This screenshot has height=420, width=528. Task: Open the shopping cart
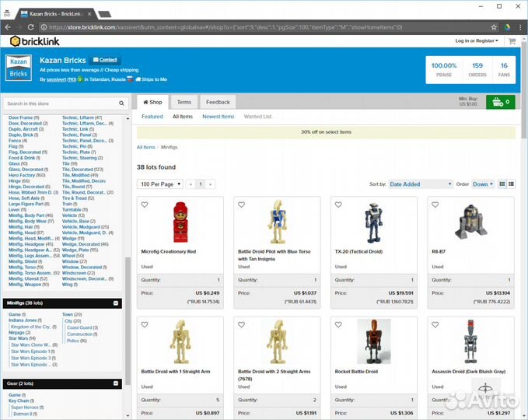click(500, 102)
